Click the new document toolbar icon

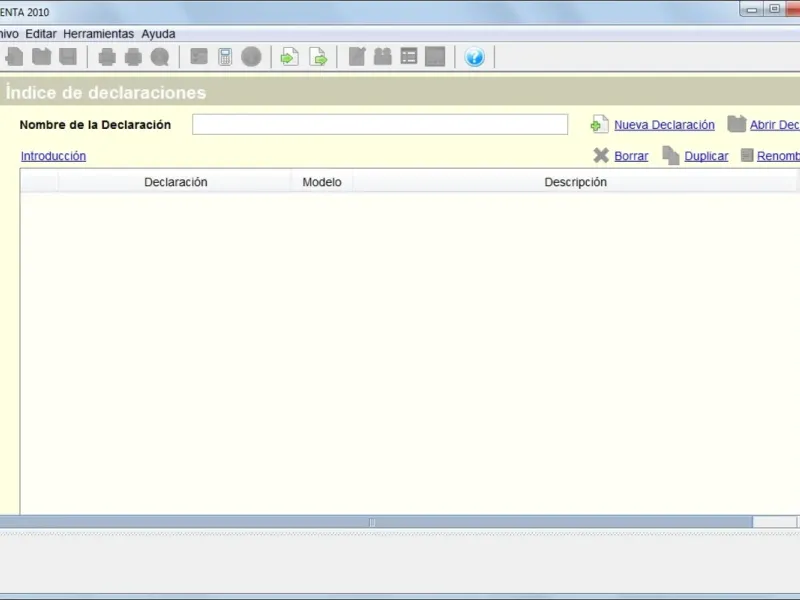pos(15,57)
